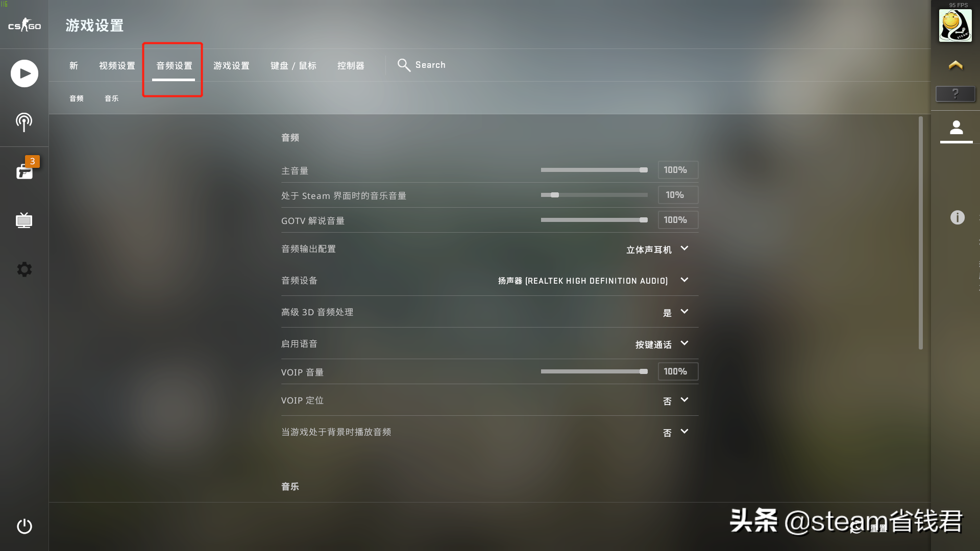This screenshot has height=551, width=980.
Task: Select the 游戏设置 tab
Action: (231, 65)
